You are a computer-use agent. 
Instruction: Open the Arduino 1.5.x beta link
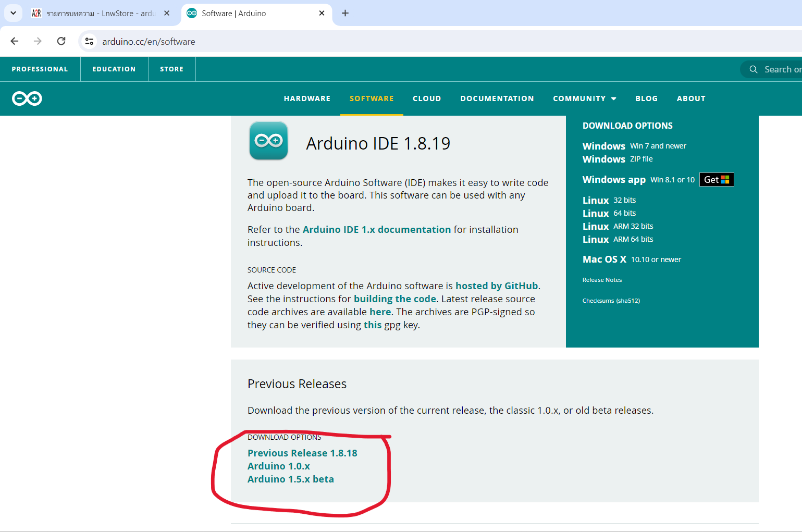point(291,479)
